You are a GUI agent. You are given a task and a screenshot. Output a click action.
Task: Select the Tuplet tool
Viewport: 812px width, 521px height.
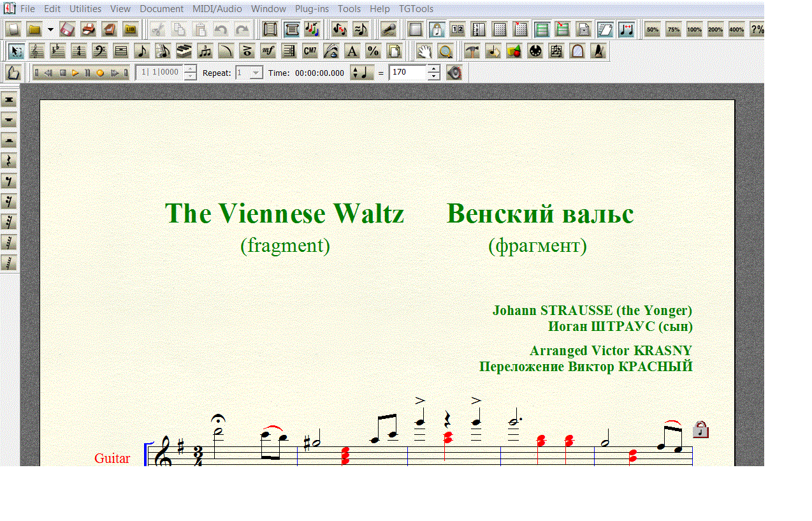click(x=205, y=51)
